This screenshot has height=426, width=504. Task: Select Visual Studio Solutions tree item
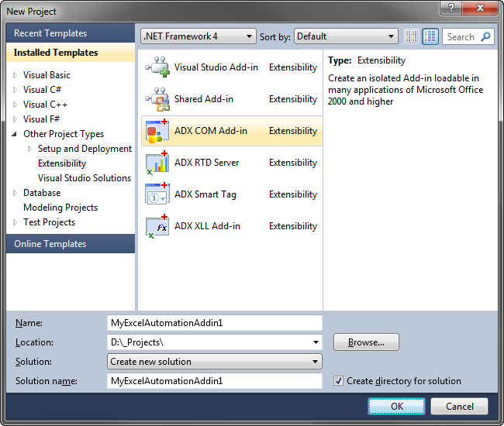[85, 178]
